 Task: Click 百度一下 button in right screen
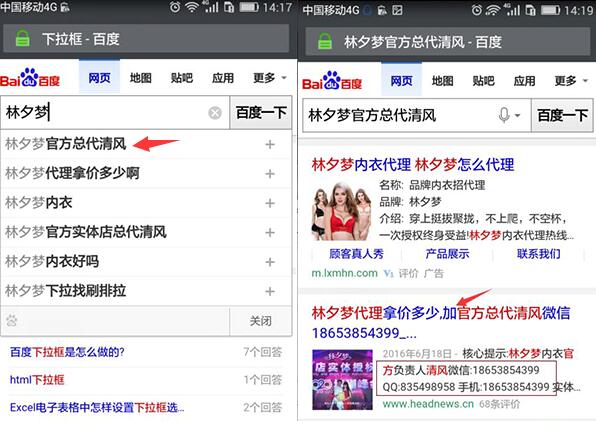562,115
